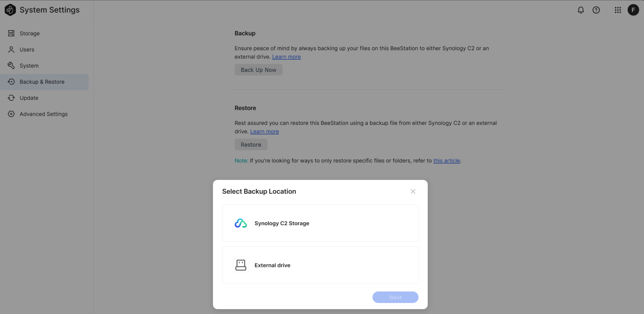The image size is (644, 314).
Task: Click the Restore button
Action: pyautogui.click(x=251, y=145)
